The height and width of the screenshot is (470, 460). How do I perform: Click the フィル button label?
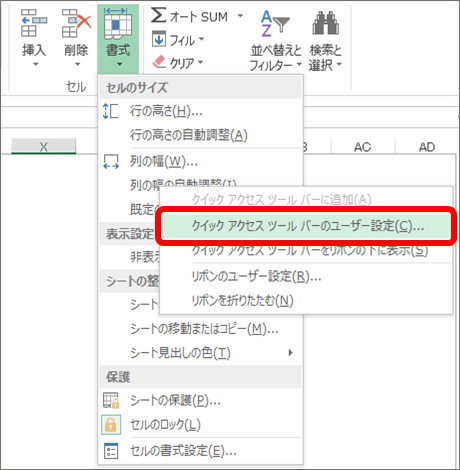(182, 40)
